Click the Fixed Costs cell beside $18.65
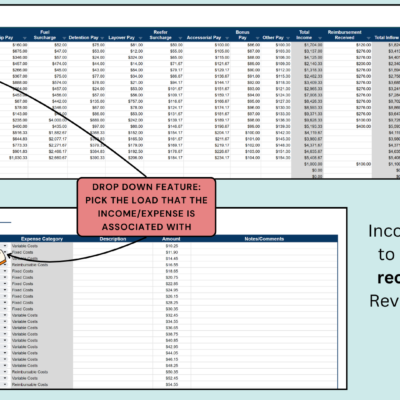400x400 pixels. pos(41,271)
